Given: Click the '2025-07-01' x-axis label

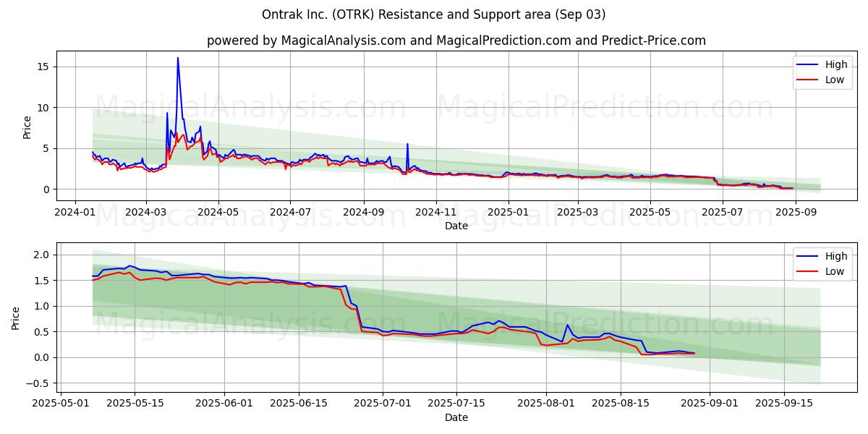Looking at the screenshot, I should 382,404.
